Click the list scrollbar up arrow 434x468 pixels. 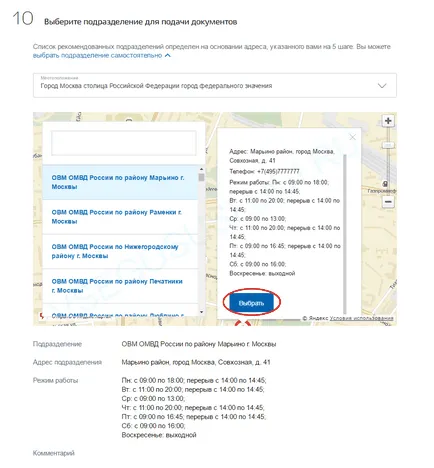(x=201, y=169)
